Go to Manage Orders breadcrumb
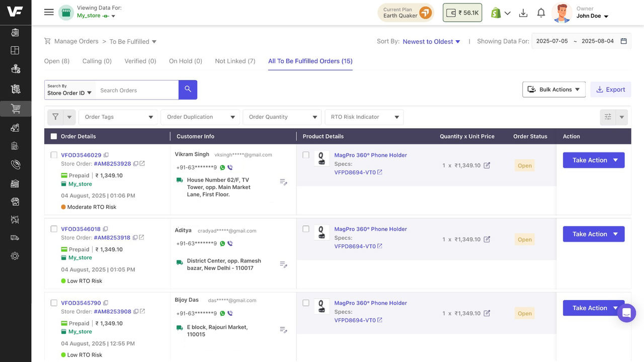 click(76, 41)
